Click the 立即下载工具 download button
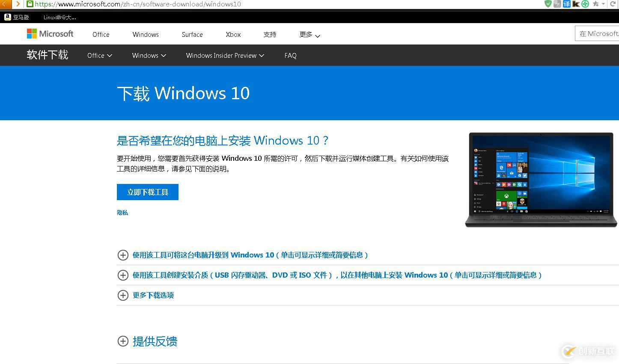 point(148,192)
